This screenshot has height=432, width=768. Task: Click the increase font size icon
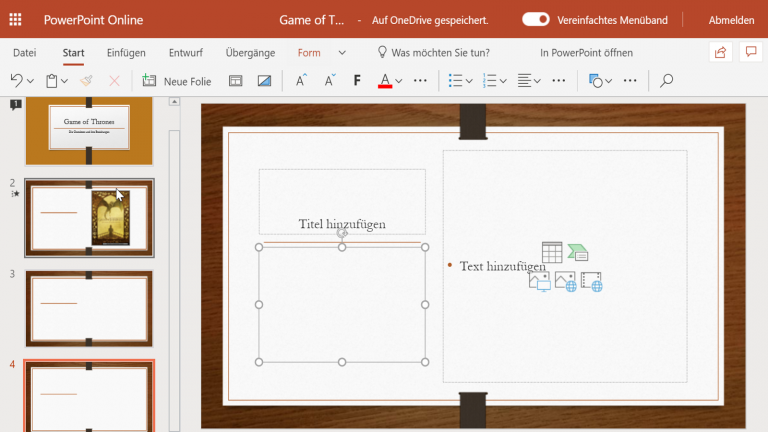[300, 81]
